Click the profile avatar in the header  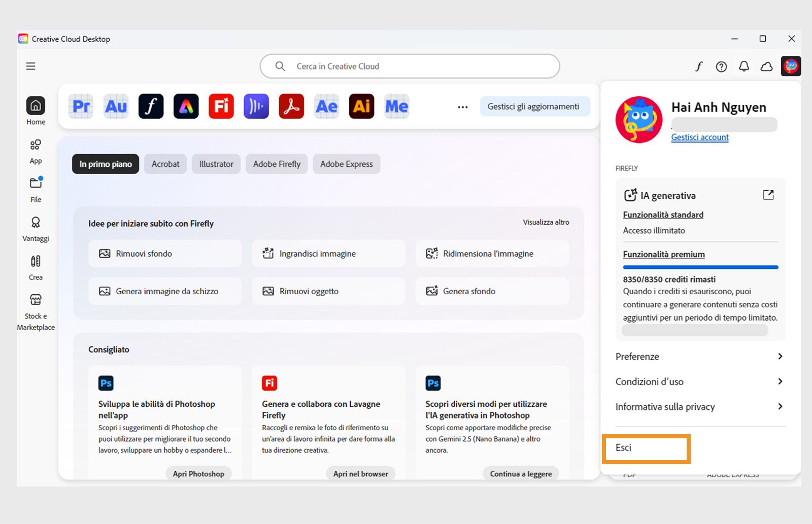coord(791,66)
